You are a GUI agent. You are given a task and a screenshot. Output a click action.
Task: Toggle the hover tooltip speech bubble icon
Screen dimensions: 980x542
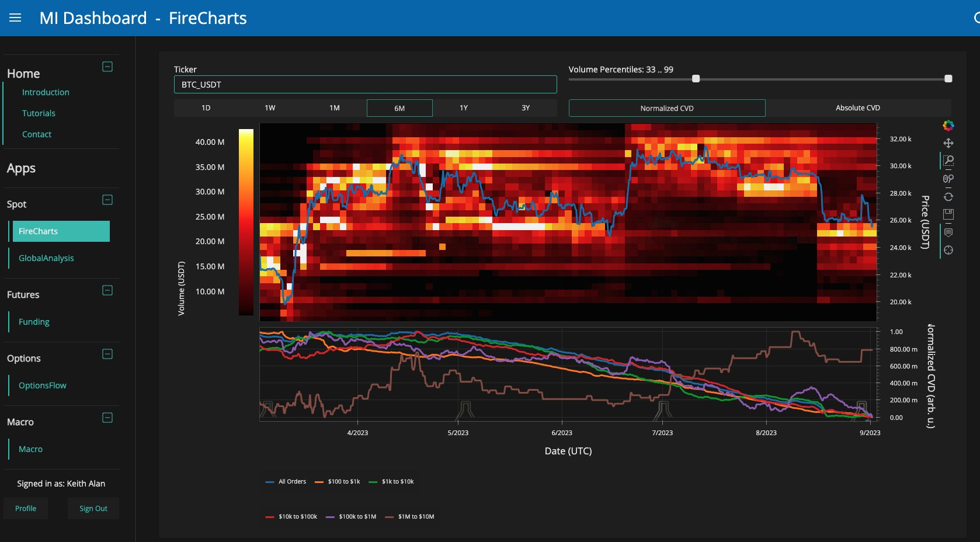pos(948,232)
